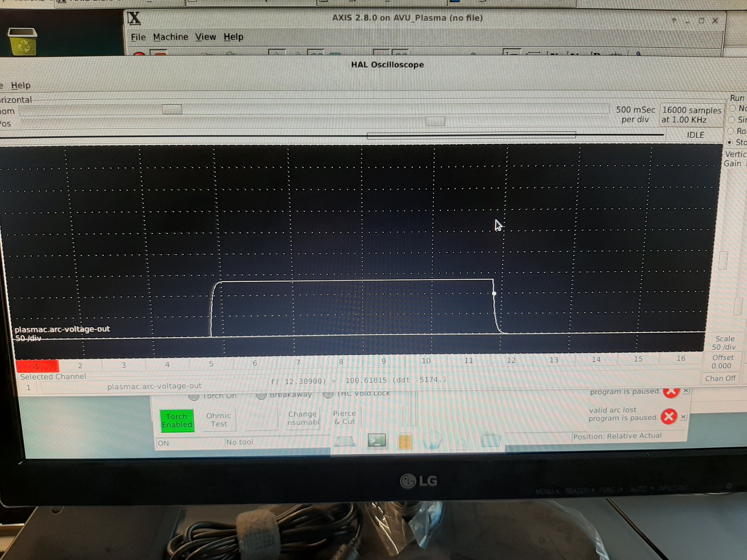Select oscilloscope channel 9
The image size is (747, 560).
coord(383,361)
